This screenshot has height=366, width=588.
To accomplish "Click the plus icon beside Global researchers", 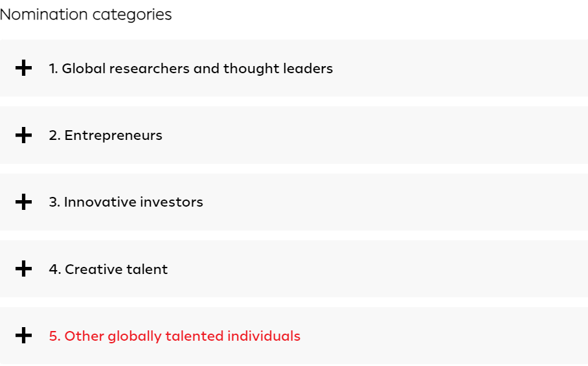I will coord(23,68).
